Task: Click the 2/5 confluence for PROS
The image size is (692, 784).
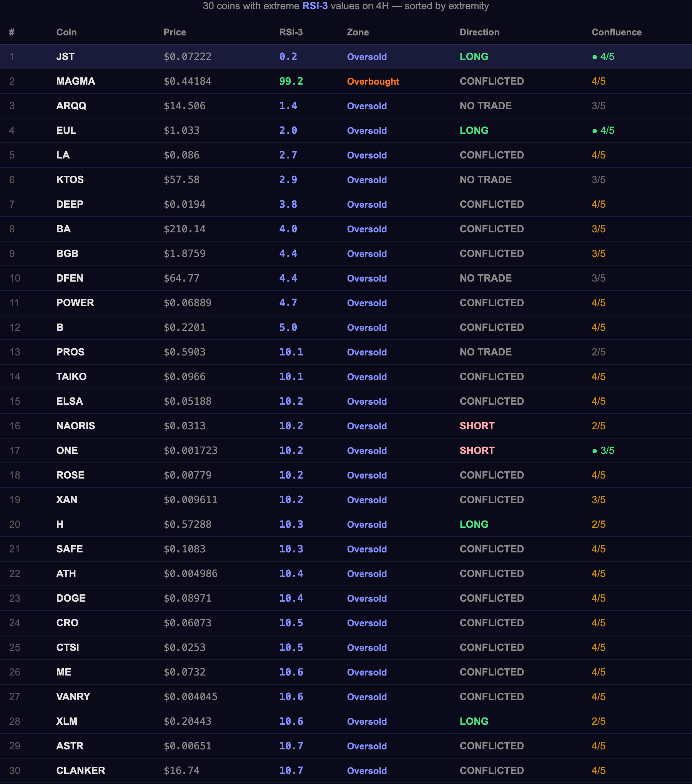Action: (599, 352)
